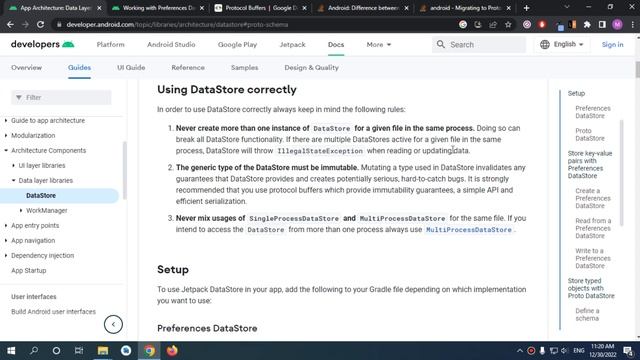The height and width of the screenshot is (360, 640).
Task: Open the More dropdown menu
Action: pos(378,44)
